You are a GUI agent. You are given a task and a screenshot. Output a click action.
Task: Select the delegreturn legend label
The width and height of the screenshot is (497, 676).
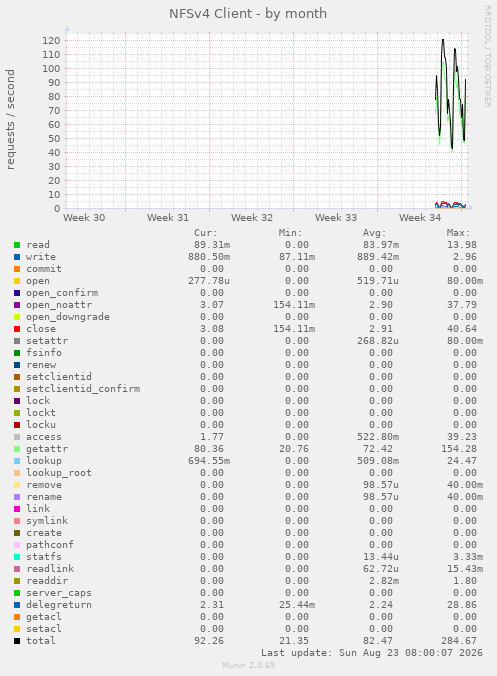point(59,605)
